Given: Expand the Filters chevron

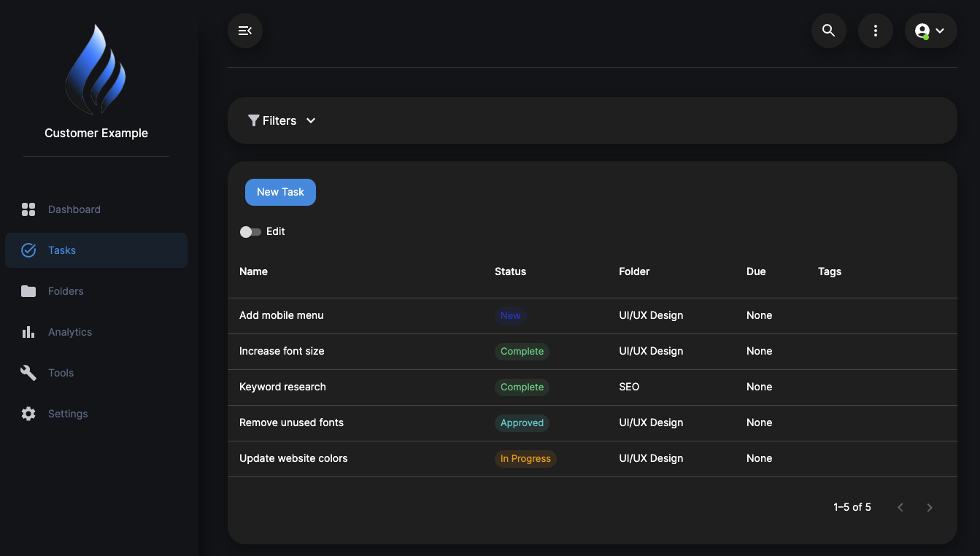Looking at the screenshot, I should point(311,120).
